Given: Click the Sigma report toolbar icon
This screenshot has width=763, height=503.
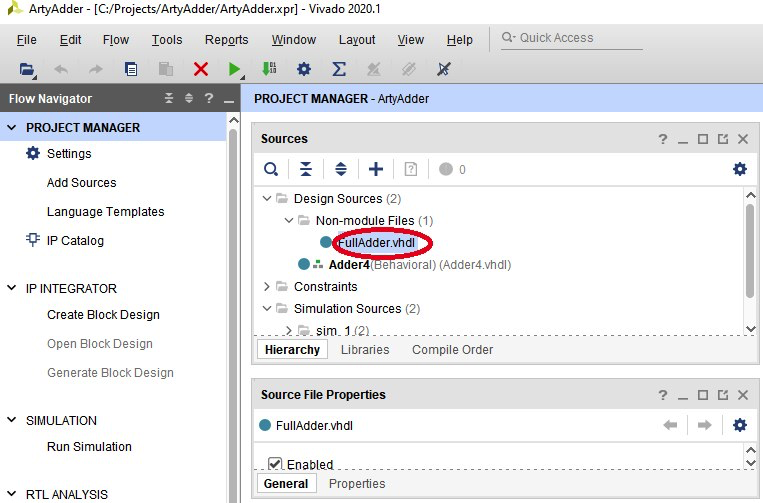Looking at the screenshot, I should click(339, 69).
